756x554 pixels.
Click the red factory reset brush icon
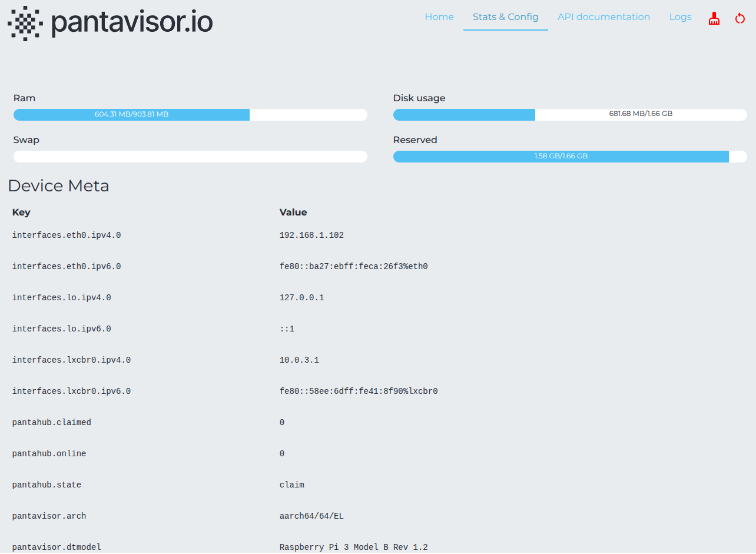click(714, 18)
